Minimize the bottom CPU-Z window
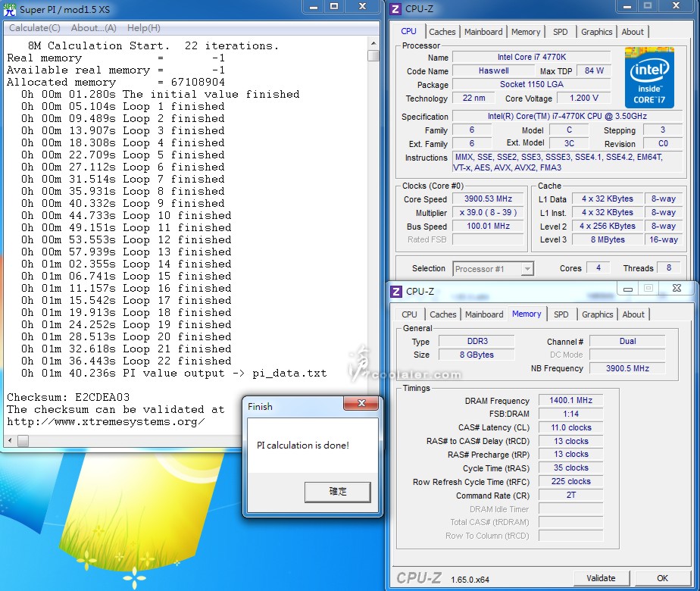The image size is (700, 591). 628,289
